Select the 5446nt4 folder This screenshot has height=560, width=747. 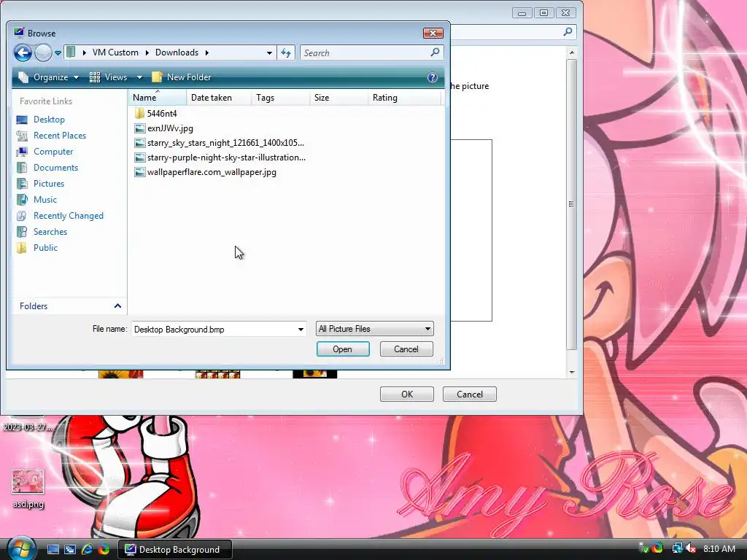[156, 113]
